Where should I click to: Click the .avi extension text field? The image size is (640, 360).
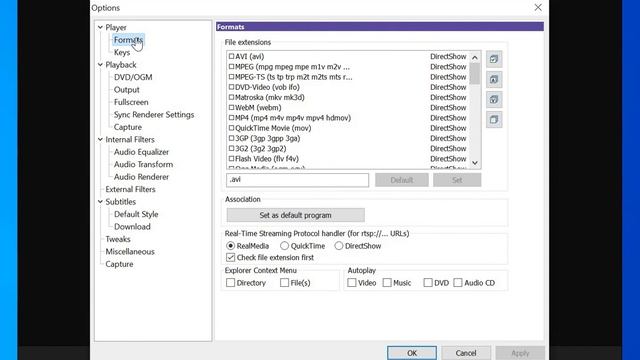(298, 180)
